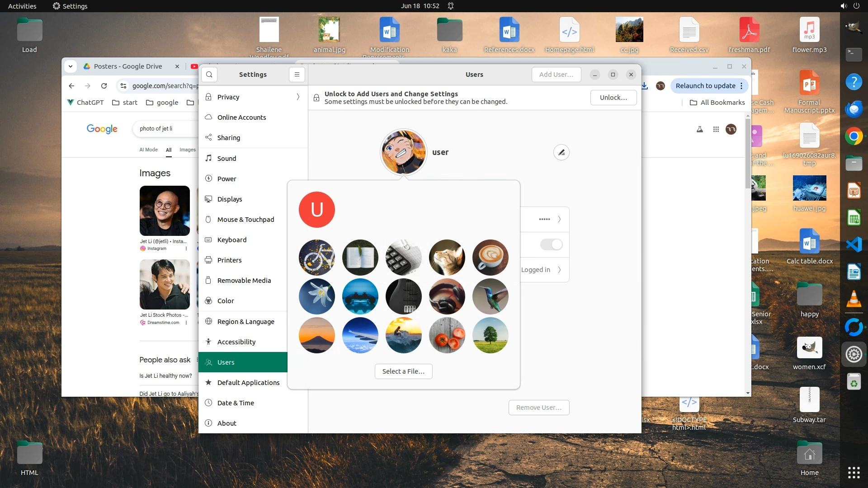Open Visual Studio Code from the dock
This screenshot has width=868, height=488.
[x=854, y=244]
